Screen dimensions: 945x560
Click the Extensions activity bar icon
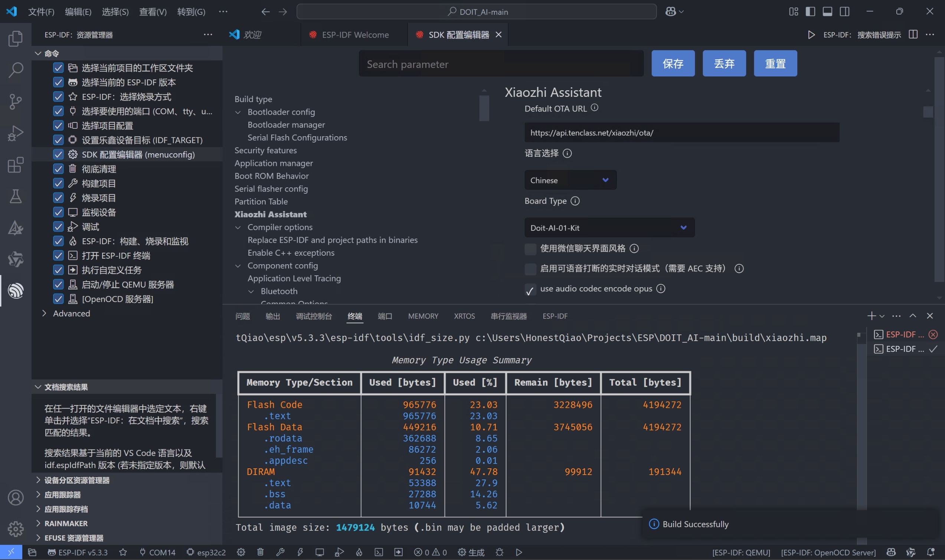tap(16, 165)
